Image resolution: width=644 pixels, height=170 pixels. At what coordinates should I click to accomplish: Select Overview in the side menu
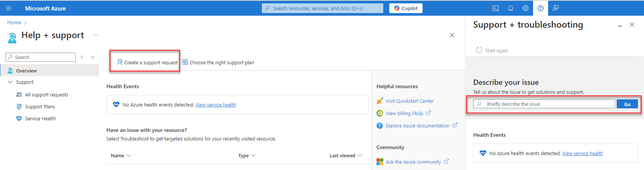point(26,71)
